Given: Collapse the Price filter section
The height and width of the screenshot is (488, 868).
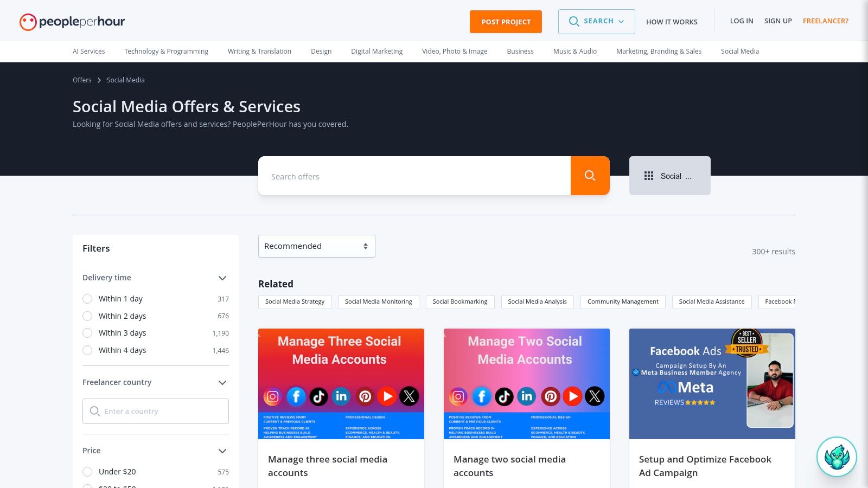Looking at the screenshot, I should pyautogui.click(x=222, y=451).
